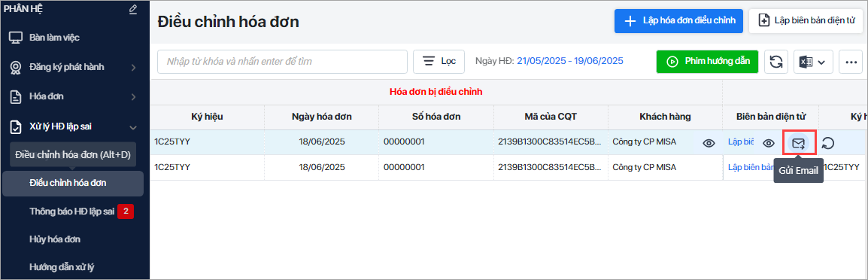Click Lập hóa đơn điều chỉnh button
This screenshot has height=280, width=868.
(x=678, y=21)
